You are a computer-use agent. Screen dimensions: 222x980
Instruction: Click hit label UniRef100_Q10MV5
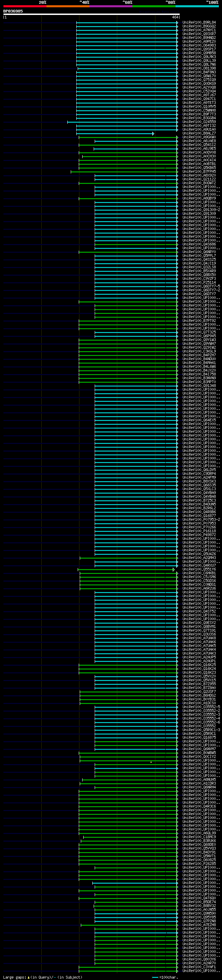(199, 106)
